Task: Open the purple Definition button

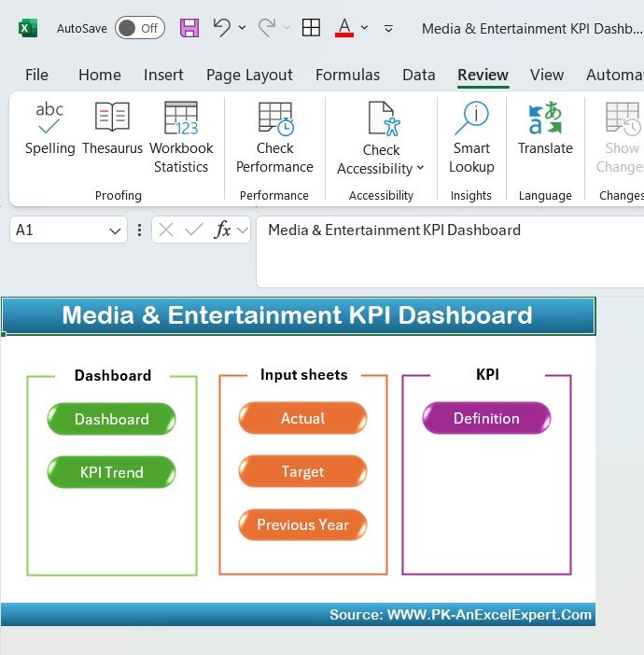Action: click(x=486, y=418)
